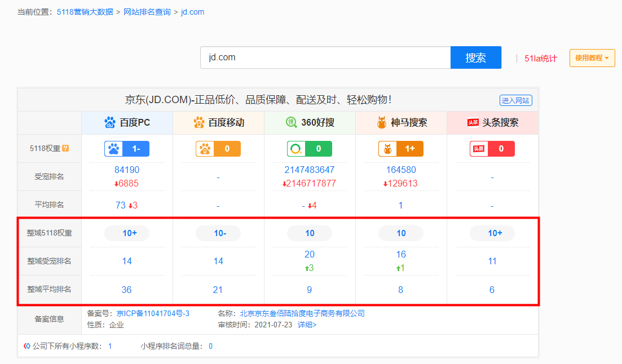The height and width of the screenshot is (364, 622).
Task: Click the Toutiao weight badge 0
Action: (492, 149)
